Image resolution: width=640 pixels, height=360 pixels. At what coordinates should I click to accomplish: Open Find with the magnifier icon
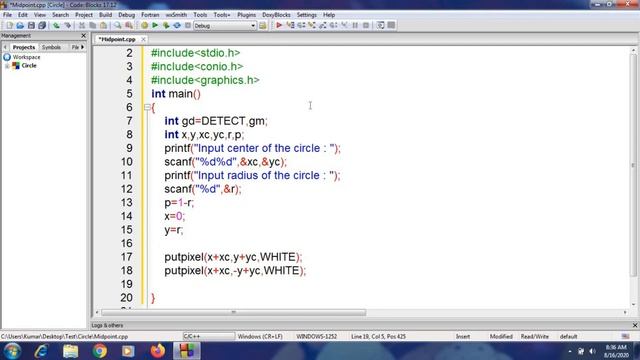[118, 25]
